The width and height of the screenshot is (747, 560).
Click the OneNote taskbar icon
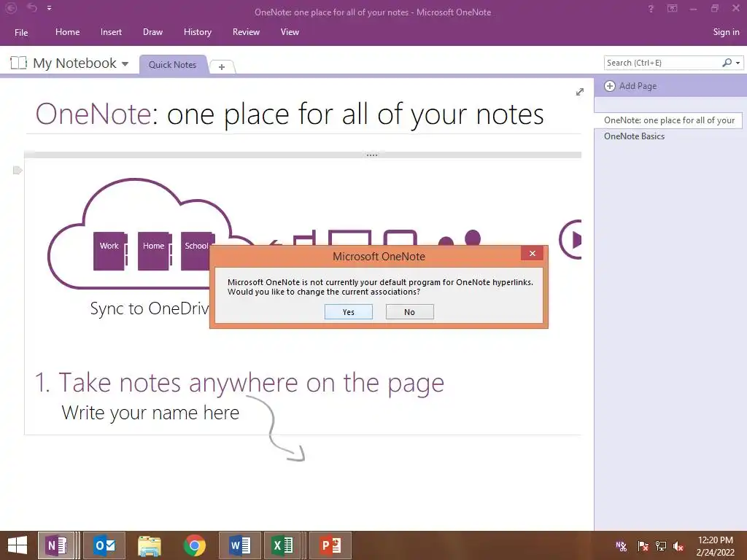(x=56, y=545)
